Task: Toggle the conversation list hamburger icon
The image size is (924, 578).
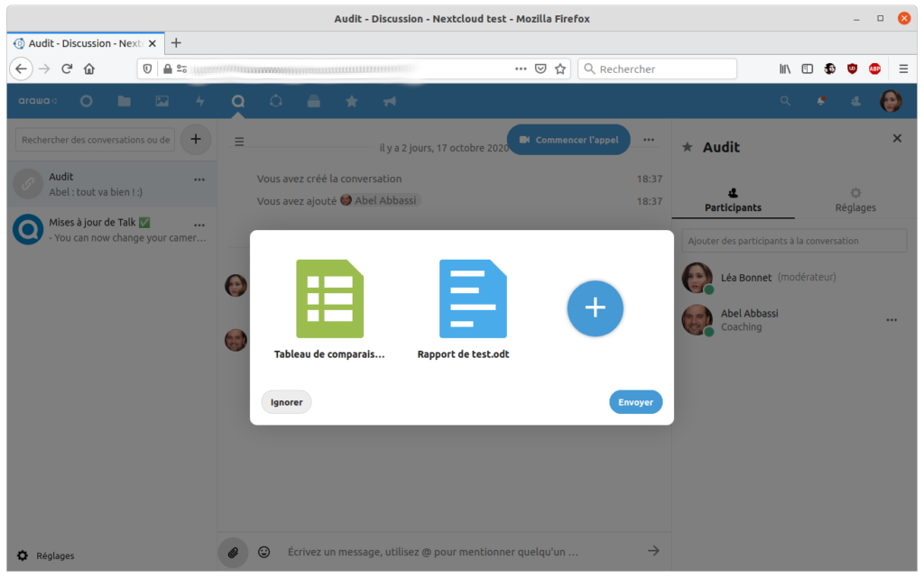Action: pyautogui.click(x=239, y=142)
